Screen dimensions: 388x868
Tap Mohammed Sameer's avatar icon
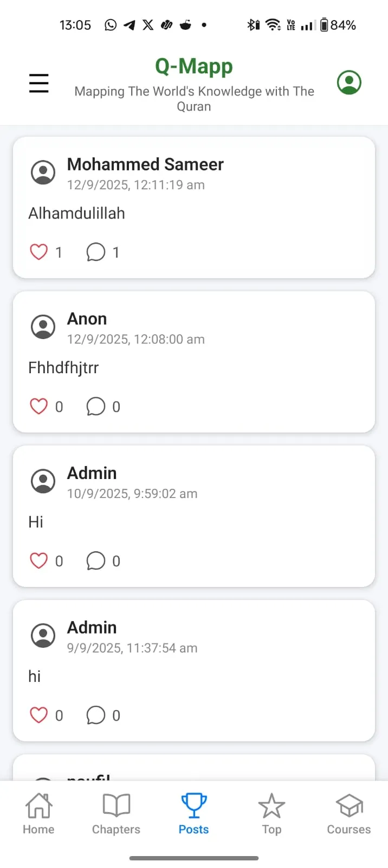(x=43, y=173)
